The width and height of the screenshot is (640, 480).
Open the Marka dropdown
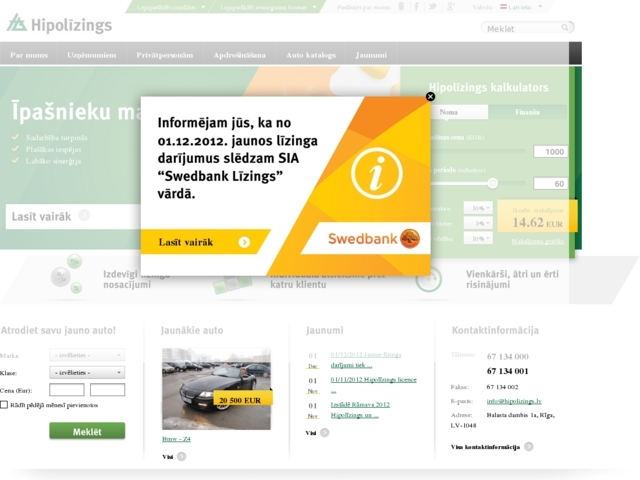point(87,355)
